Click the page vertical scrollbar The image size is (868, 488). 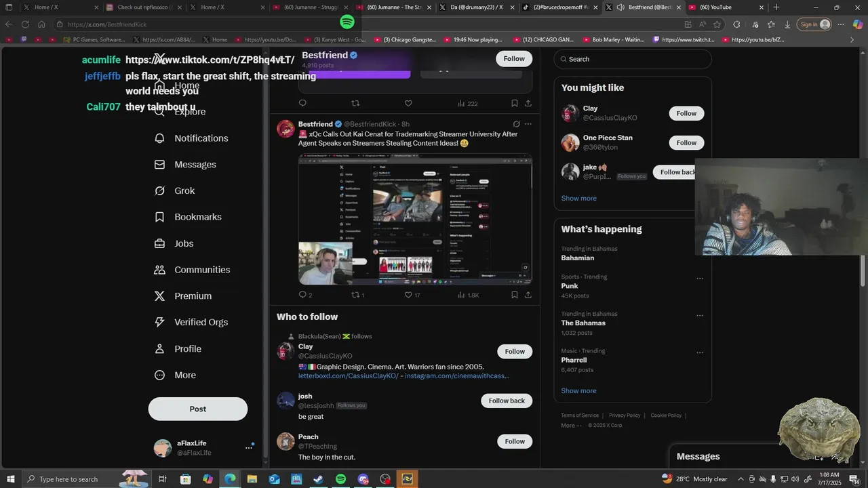[x=863, y=270]
